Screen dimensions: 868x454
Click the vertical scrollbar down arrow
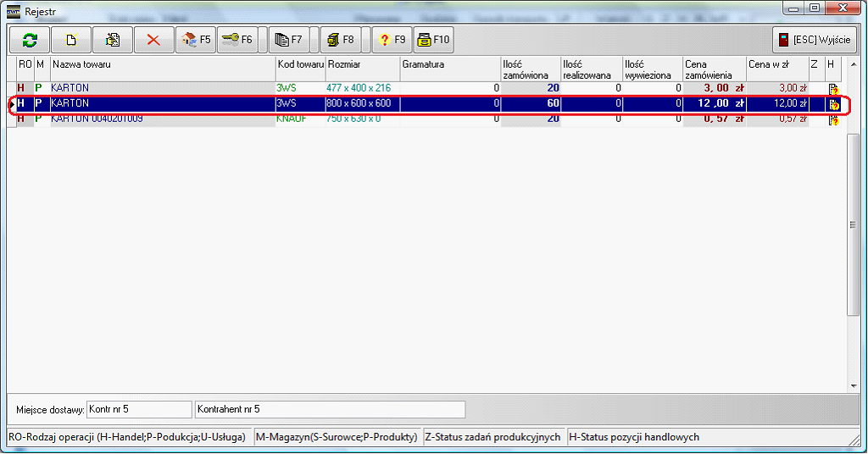(x=854, y=386)
